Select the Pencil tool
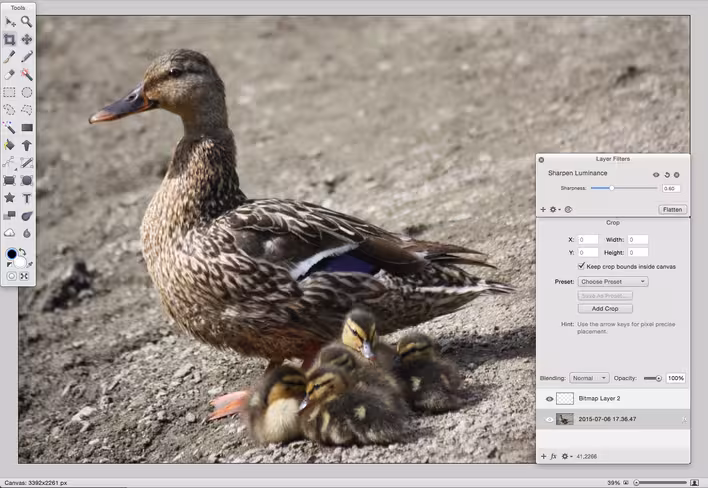 [x=27, y=57]
